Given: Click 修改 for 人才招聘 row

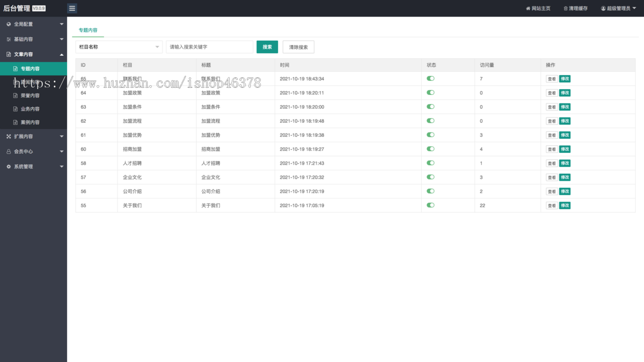Looking at the screenshot, I should (x=565, y=163).
